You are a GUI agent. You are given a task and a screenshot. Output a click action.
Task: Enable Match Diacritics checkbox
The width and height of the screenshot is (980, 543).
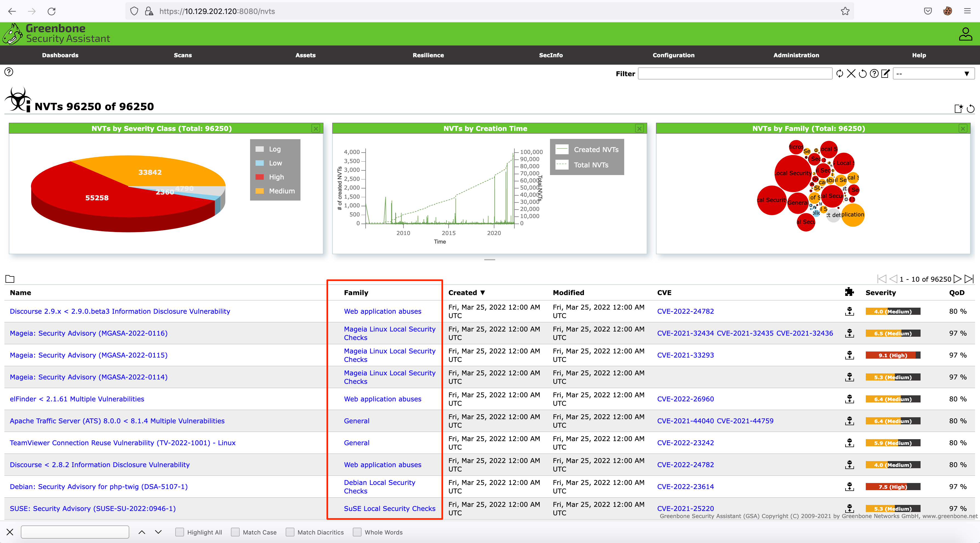coord(290,532)
